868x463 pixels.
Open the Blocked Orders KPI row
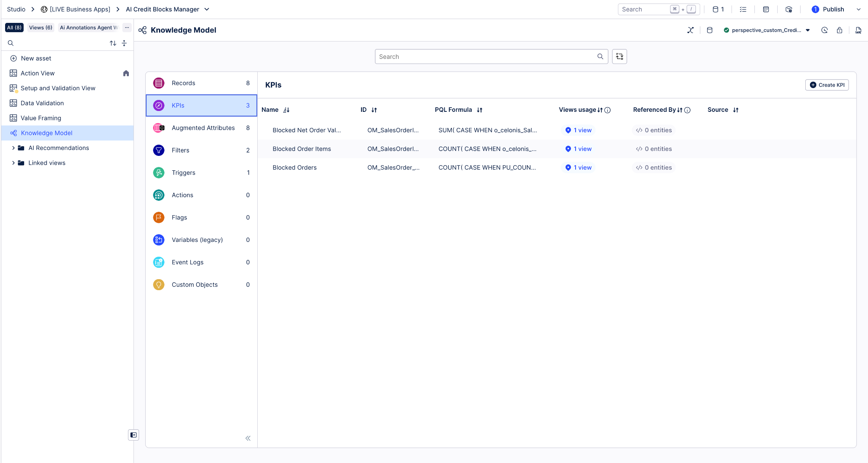[x=556, y=168]
